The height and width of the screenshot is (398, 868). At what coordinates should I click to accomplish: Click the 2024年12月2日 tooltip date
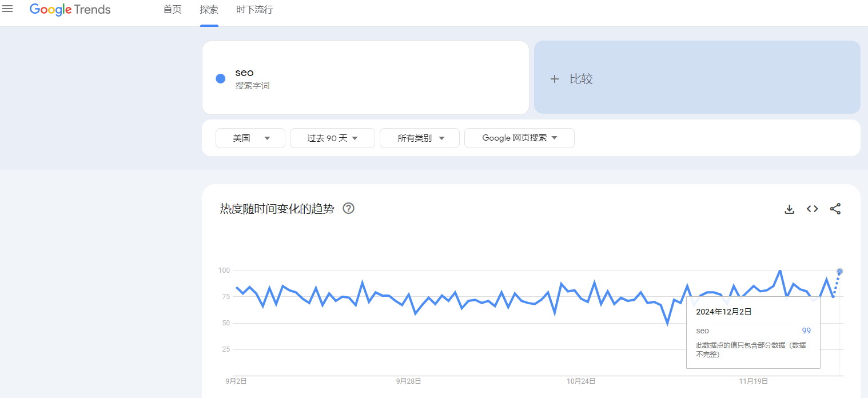coord(723,312)
